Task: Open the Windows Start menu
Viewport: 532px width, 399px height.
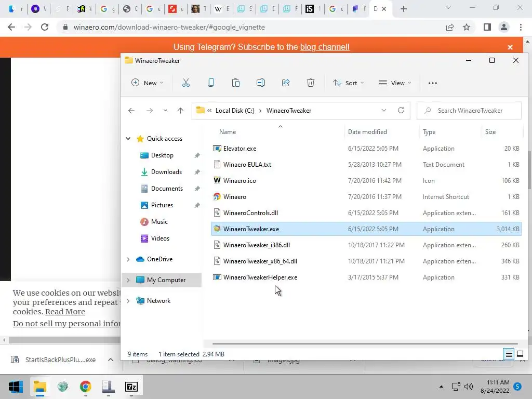Action: pyautogui.click(x=16, y=387)
